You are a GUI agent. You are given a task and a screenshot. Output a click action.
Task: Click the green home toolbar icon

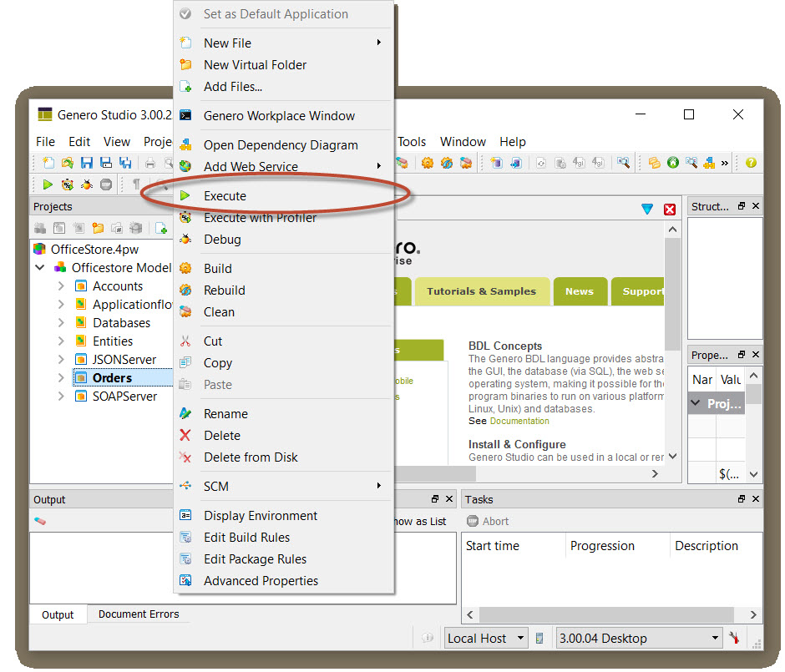(673, 163)
